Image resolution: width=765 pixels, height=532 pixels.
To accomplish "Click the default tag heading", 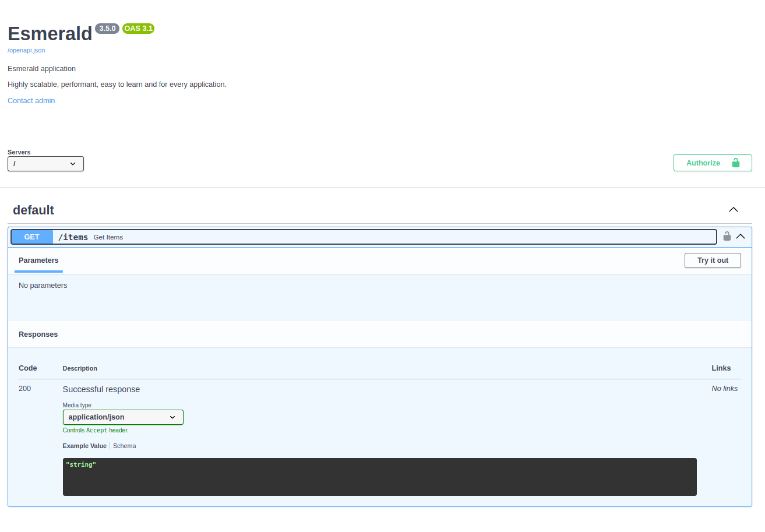I will coord(33,210).
